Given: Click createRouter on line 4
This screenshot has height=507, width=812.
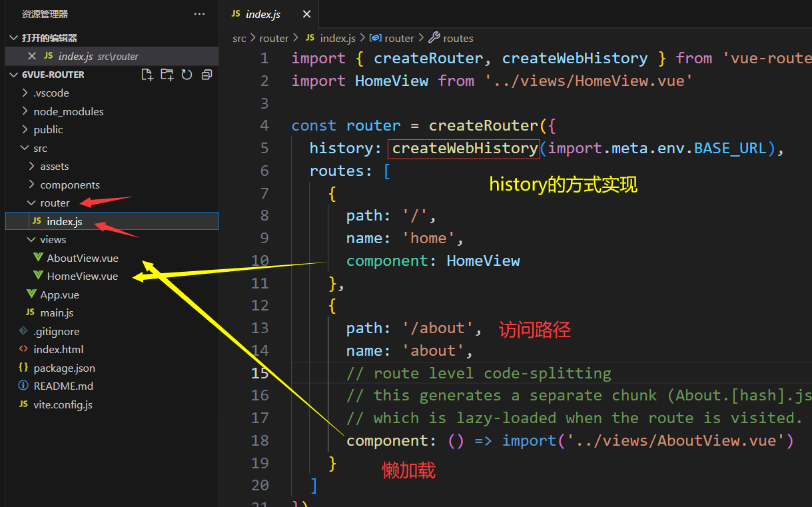Looking at the screenshot, I should tap(483, 125).
